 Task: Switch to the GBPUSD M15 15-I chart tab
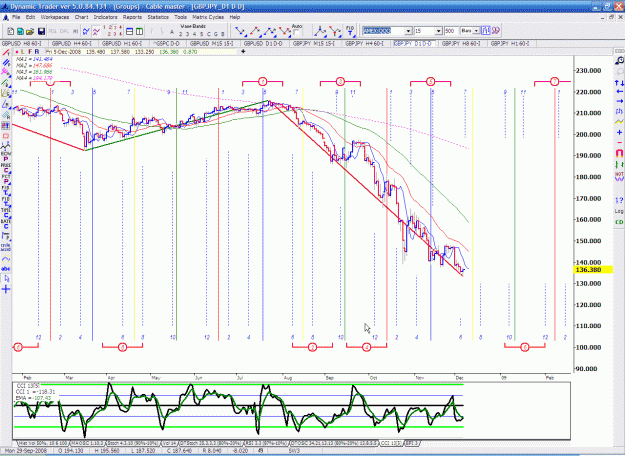point(211,43)
